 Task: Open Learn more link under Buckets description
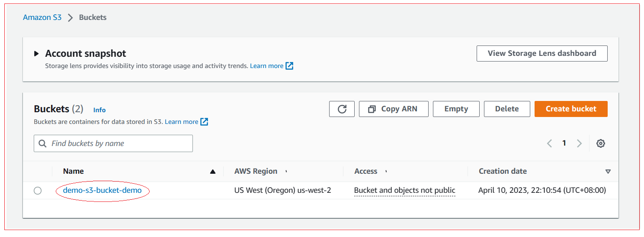coord(182,122)
